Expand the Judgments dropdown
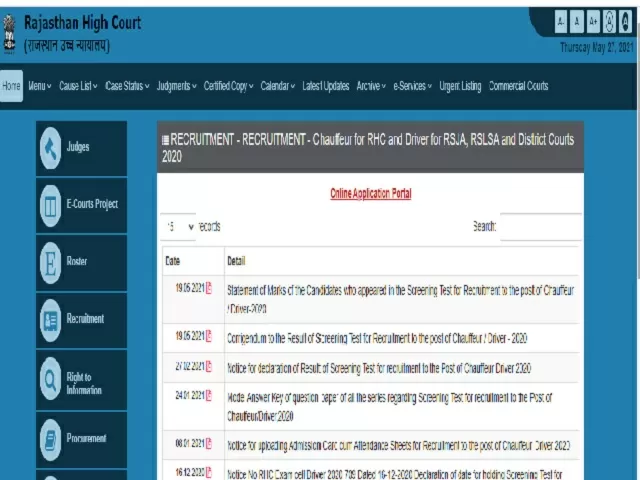The width and height of the screenshot is (640, 480). [177, 86]
